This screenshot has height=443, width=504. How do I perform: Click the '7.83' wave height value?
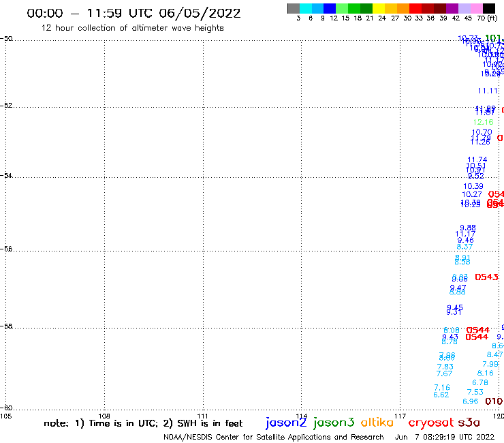(x=445, y=367)
